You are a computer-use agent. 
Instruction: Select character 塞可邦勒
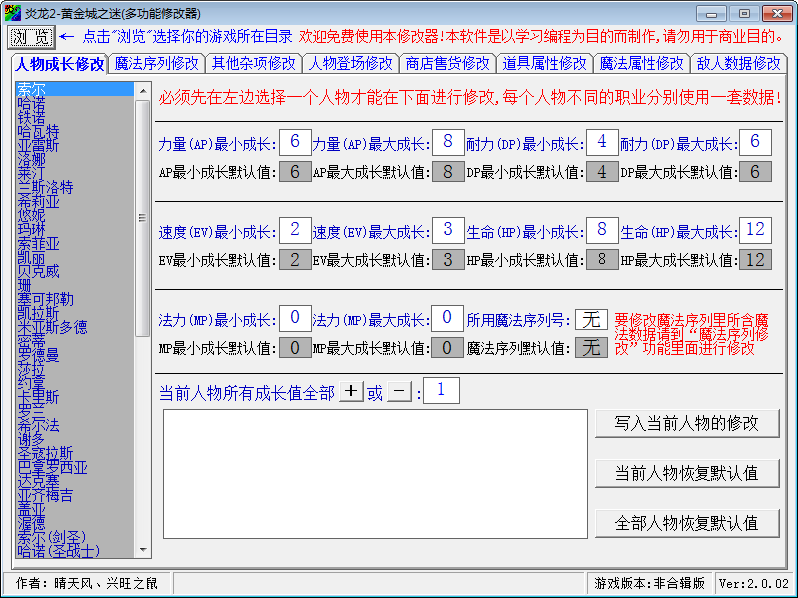[75, 299]
